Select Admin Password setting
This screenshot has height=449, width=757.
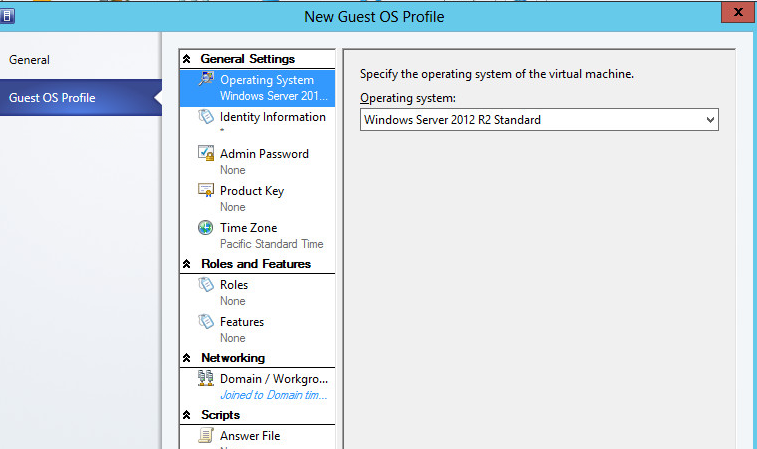coord(257,162)
